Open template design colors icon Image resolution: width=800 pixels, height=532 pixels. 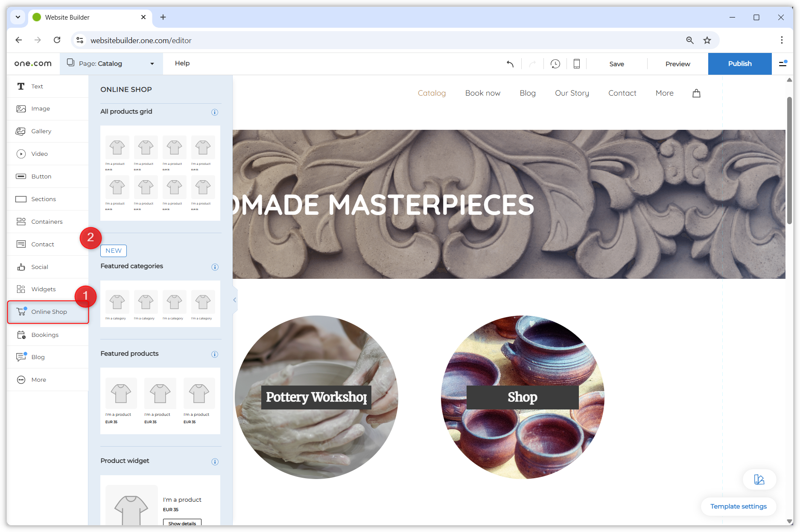(759, 479)
